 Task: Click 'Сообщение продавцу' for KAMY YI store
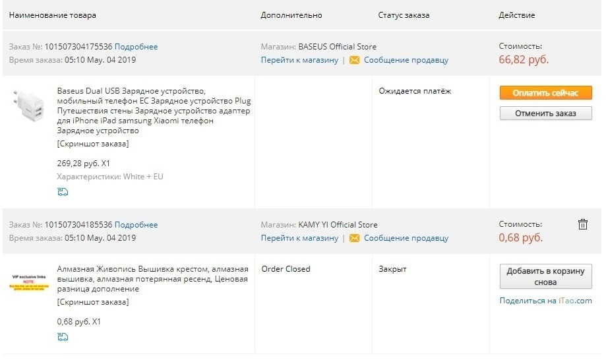pyautogui.click(x=406, y=239)
